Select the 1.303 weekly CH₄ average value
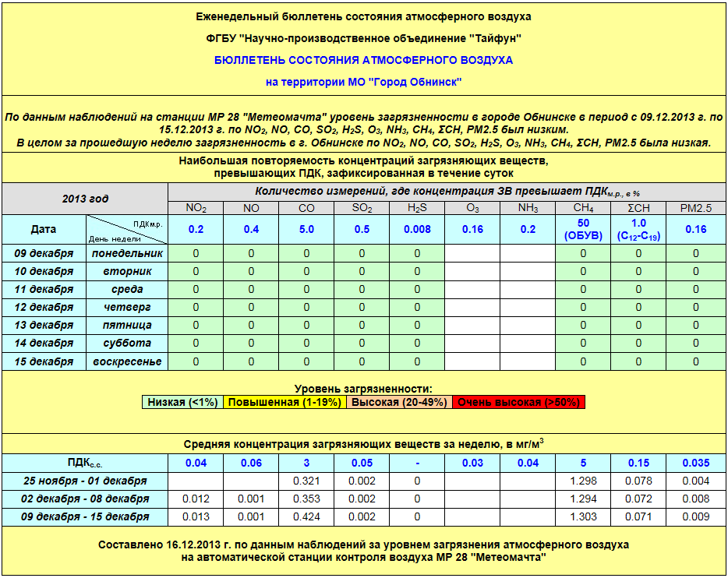This screenshot has height=578, width=728. (x=583, y=516)
